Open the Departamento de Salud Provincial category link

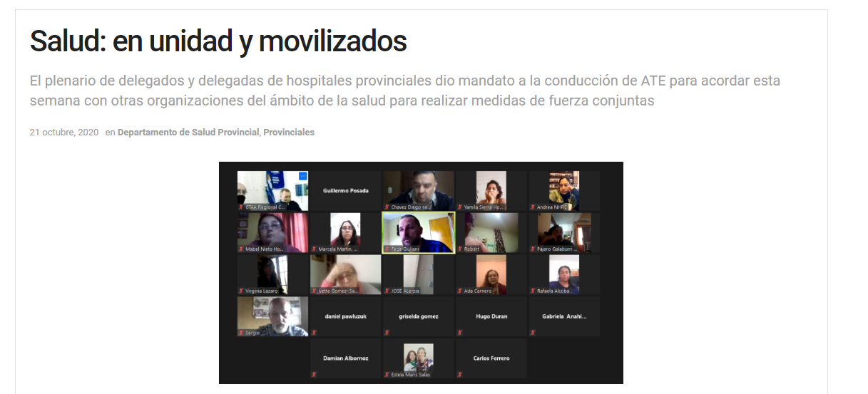(188, 133)
